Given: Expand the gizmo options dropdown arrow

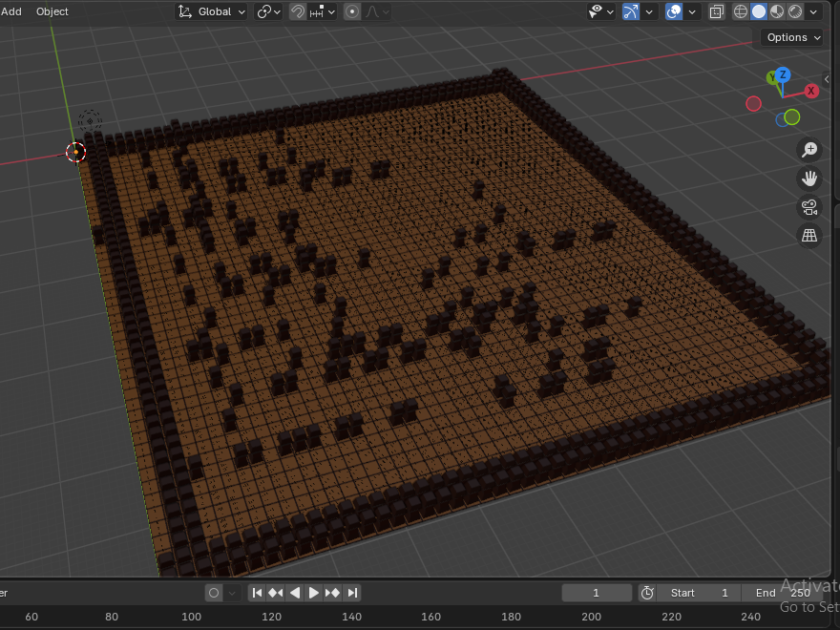Looking at the screenshot, I should [x=649, y=11].
